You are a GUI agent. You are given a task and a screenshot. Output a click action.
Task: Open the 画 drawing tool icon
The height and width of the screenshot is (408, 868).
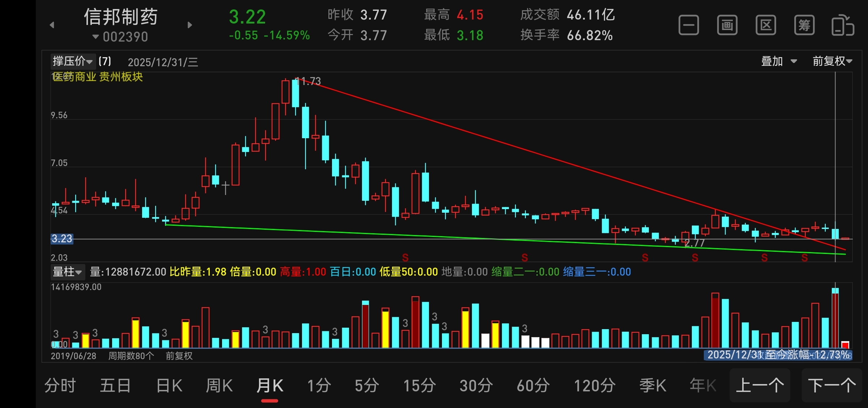[727, 25]
